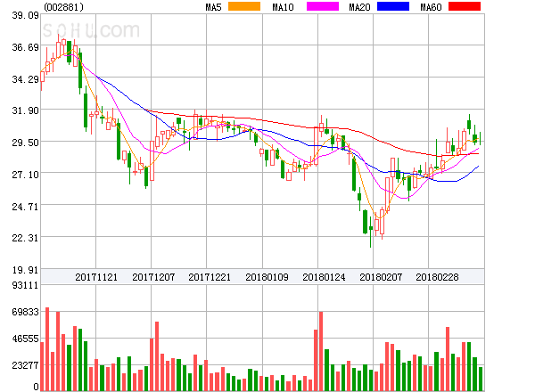Screen dimensions: 535x392
Task: Click the MA60 legend label
Action: click(x=431, y=7)
